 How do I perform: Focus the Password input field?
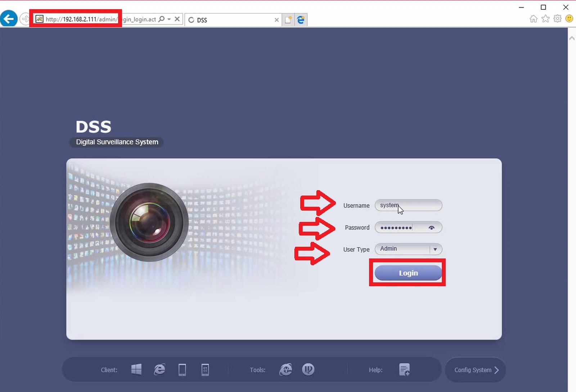(x=408, y=227)
